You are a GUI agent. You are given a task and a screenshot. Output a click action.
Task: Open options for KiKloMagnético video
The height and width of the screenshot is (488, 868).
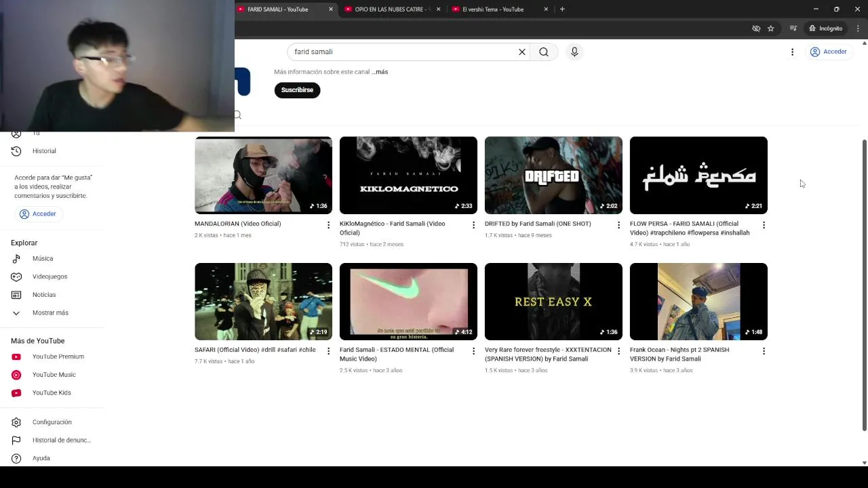coord(473,225)
